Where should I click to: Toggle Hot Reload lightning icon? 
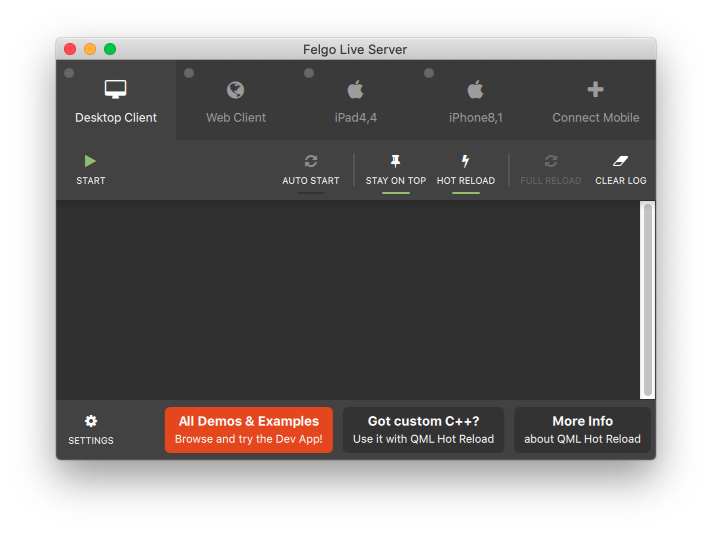pyautogui.click(x=465, y=161)
